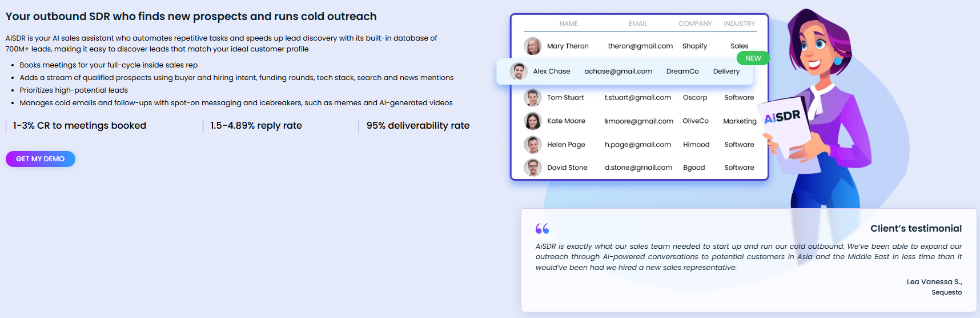Image resolution: width=980 pixels, height=318 pixels.
Task: Click the Sales industry cell
Action: (x=739, y=46)
